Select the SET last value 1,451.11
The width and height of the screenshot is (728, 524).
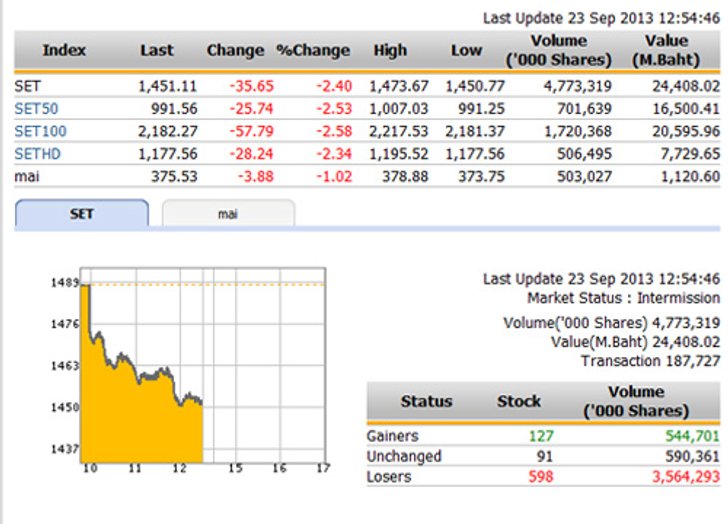(168, 86)
